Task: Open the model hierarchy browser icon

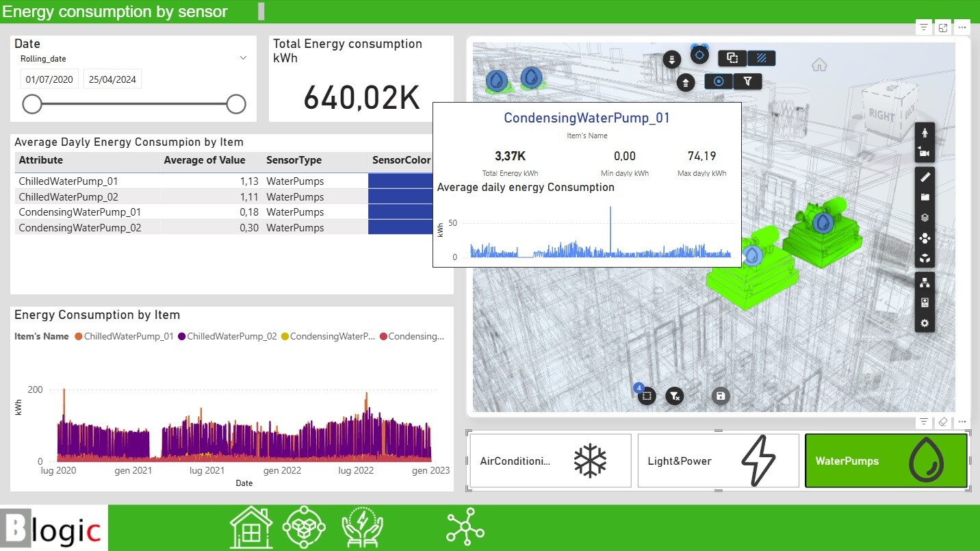Action: pos(925,283)
